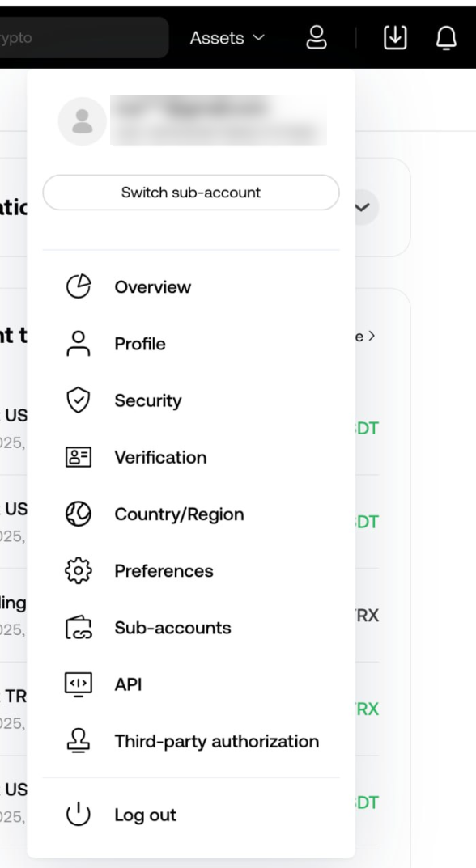Select Third-party authorization menu item
Image resolution: width=476 pixels, height=868 pixels.
coord(191,741)
